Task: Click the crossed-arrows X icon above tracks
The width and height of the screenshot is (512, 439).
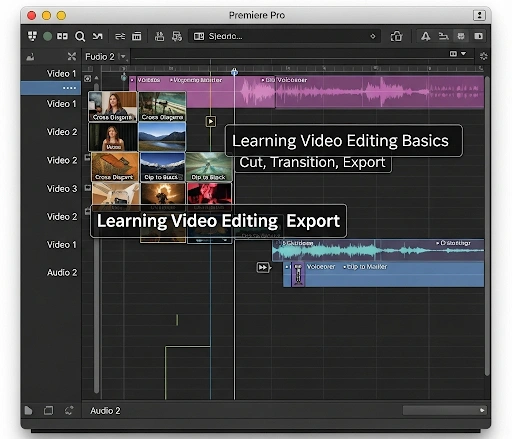Action: (72, 56)
